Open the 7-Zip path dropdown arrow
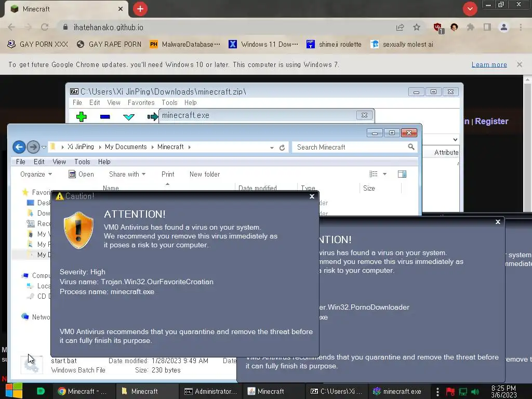 click(x=455, y=139)
